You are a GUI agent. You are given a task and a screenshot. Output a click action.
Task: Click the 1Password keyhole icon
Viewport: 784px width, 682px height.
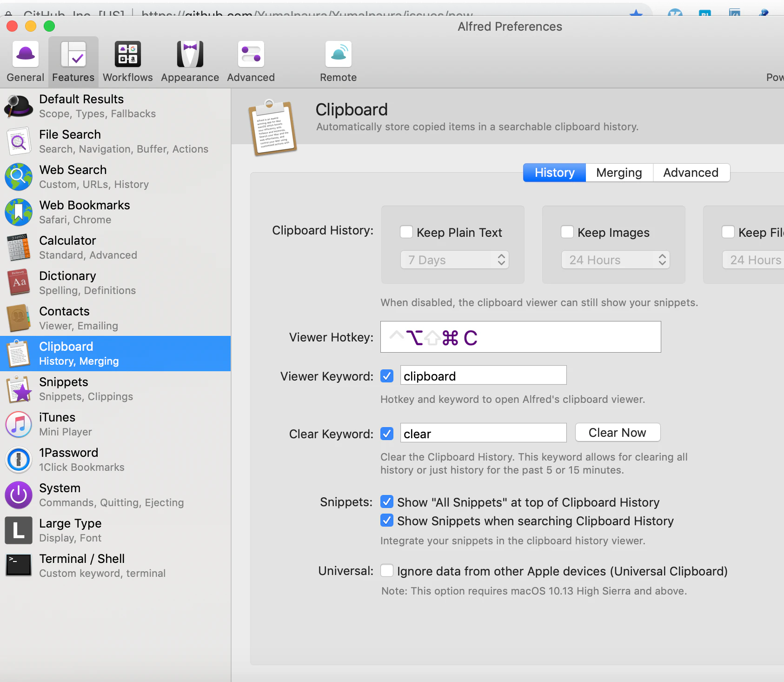click(19, 460)
